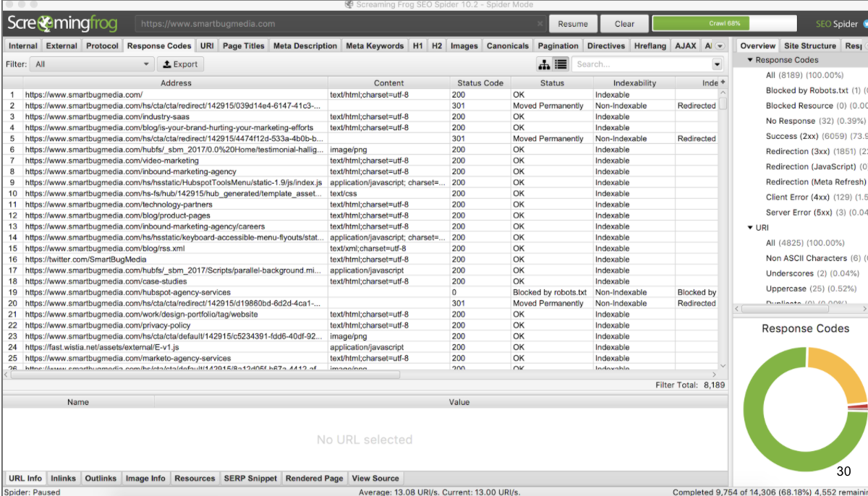Switch to Site Structure tab
This screenshot has height=496, width=868.
coord(809,46)
